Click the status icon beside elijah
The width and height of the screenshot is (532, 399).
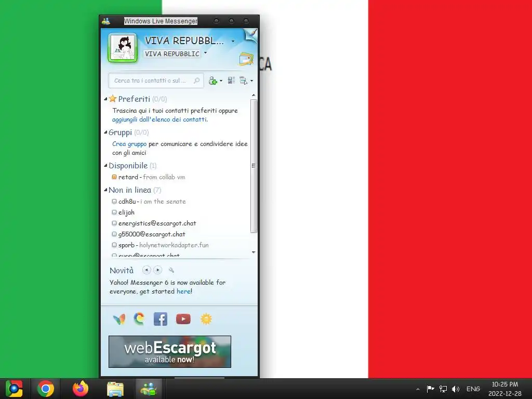click(x=114, y=212)
